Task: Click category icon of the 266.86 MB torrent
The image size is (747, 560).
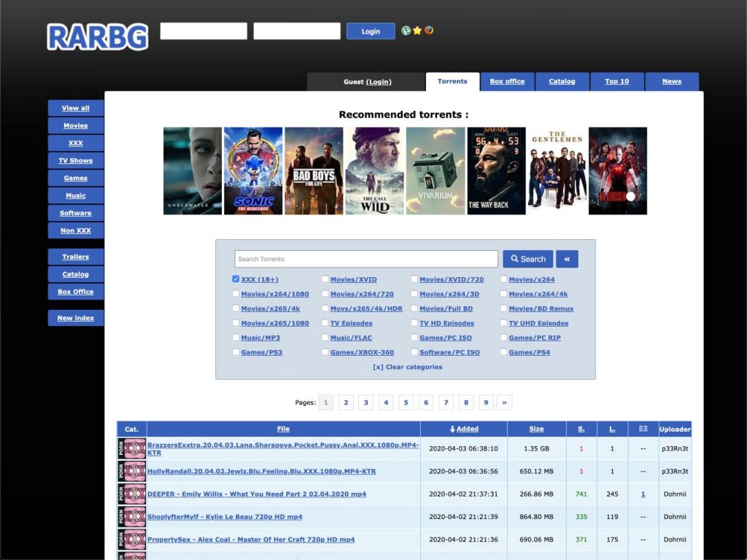Action: point(132,494)
